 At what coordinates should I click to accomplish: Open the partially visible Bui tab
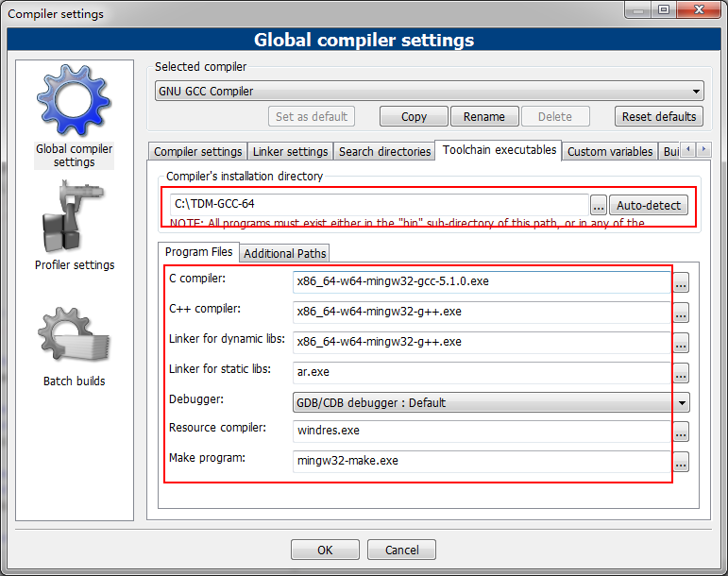[x=670, y=151]
